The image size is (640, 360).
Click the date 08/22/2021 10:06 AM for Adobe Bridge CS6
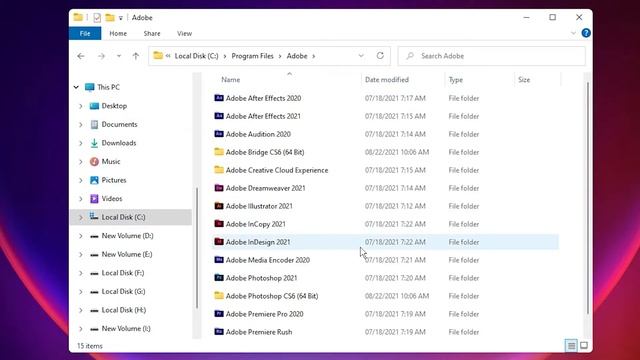(397, 152)
